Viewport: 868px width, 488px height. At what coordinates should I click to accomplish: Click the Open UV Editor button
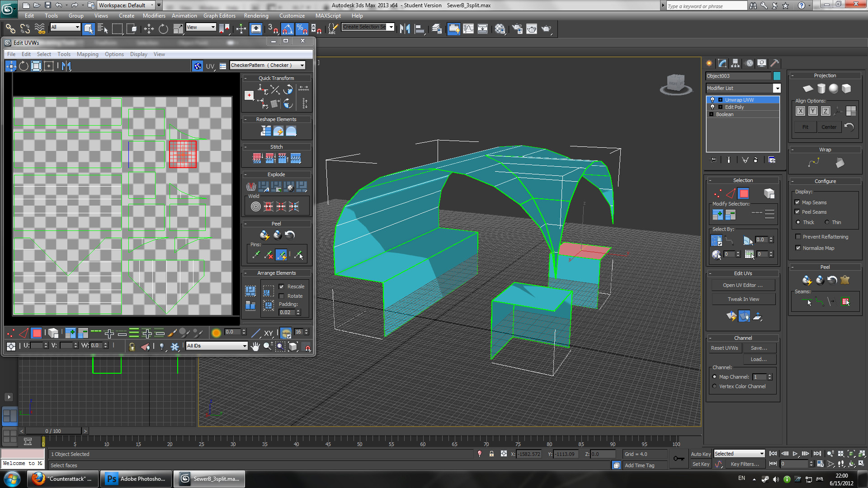pyautogui.click(x=743, y=285)
